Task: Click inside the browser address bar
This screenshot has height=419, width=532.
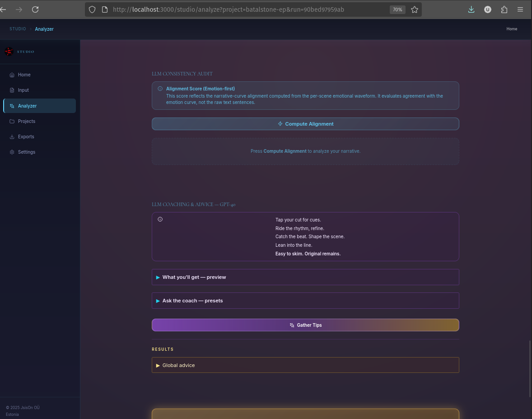Action: (253, 9)
